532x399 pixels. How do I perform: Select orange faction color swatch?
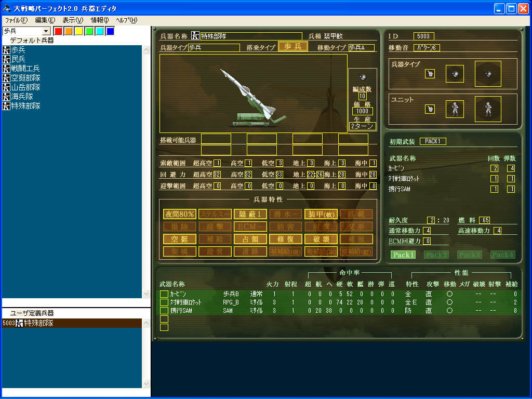[x=69, y=31]
